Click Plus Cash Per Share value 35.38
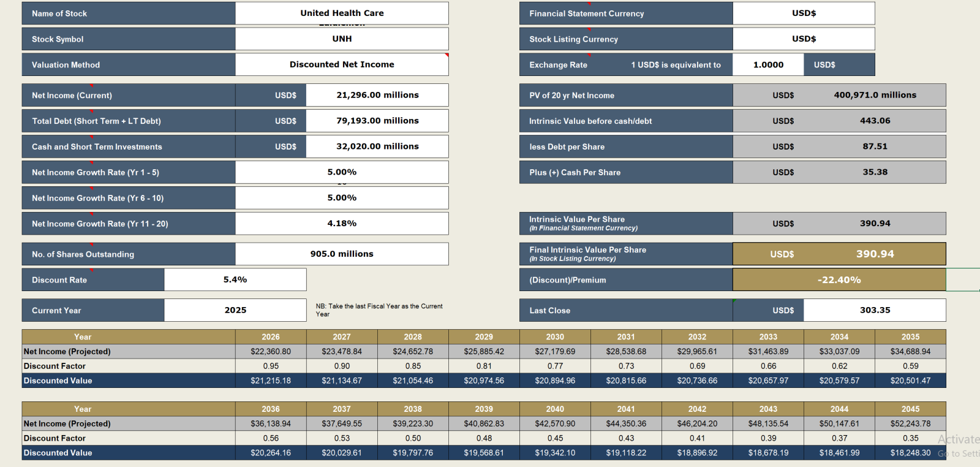 (875, 172)
